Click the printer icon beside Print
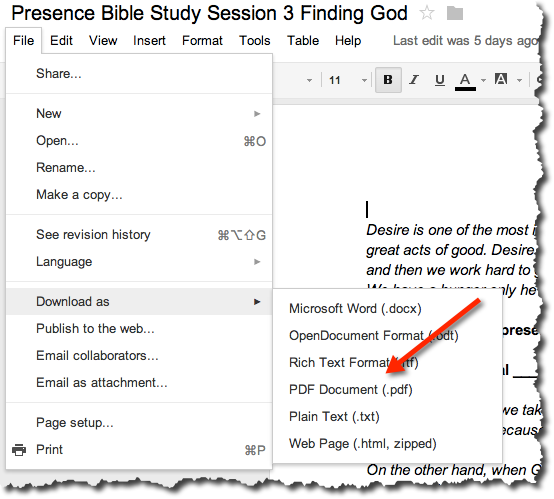Screen dimensions: 554x499 [x=19, y=450]
